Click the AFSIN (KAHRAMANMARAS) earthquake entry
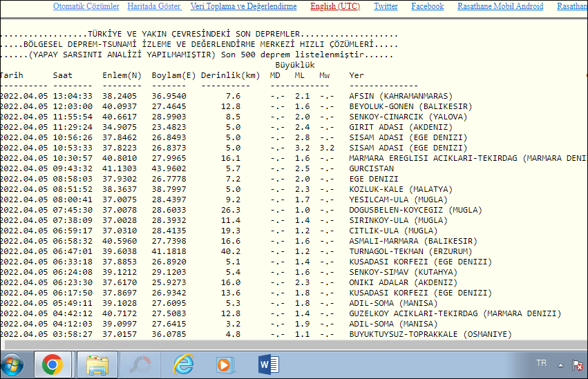This screenshot has width=588, height=379. tap(400, 96)
